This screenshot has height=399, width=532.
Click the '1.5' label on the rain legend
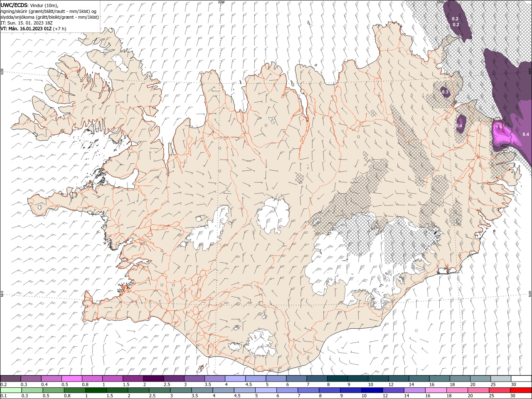[x=110, y=396]
